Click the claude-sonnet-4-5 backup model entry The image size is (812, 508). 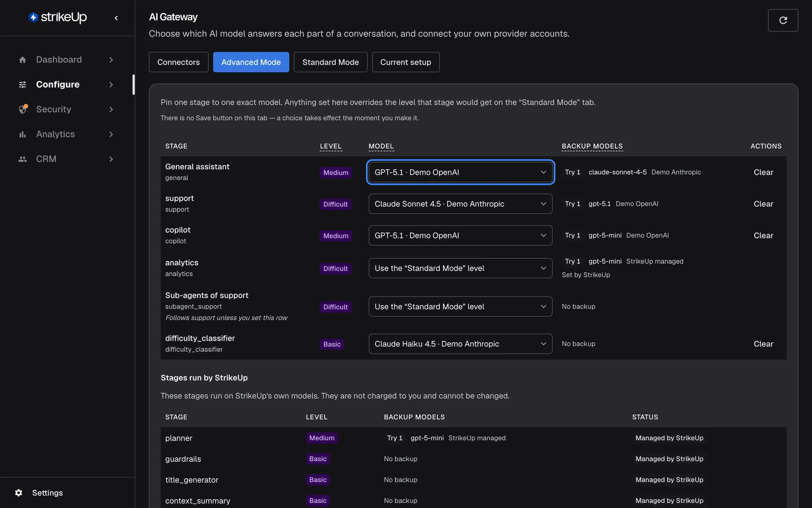click(x=618, y=172)
